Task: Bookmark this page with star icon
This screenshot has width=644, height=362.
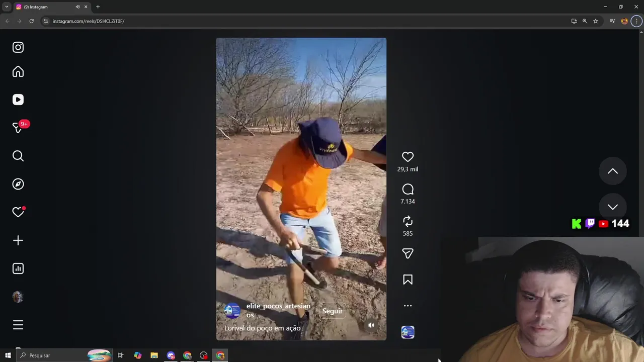Action: tap(596, 21)
